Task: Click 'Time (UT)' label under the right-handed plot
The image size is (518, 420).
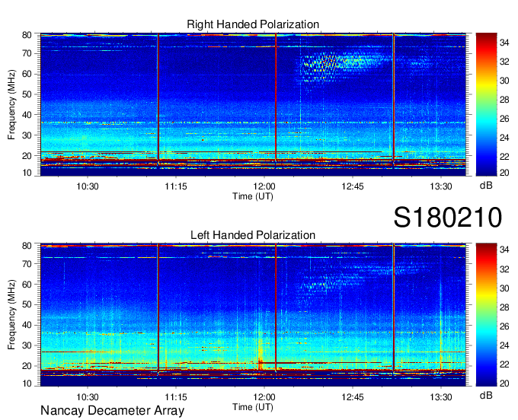Action: coord(253,196)
